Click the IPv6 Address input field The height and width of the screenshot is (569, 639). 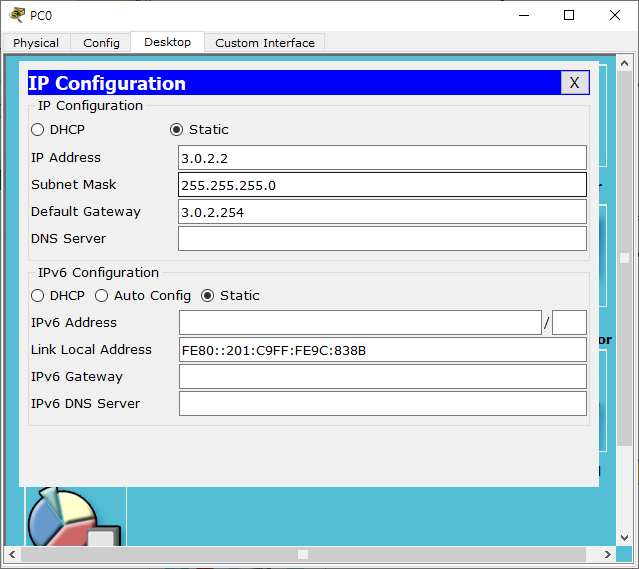[360, 322]
